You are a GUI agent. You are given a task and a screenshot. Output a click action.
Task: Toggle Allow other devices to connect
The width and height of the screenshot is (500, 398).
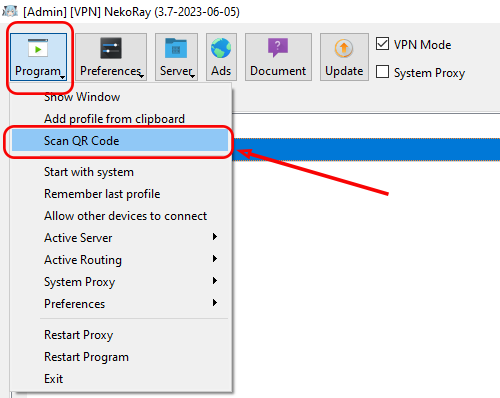(x=121, y=216)
